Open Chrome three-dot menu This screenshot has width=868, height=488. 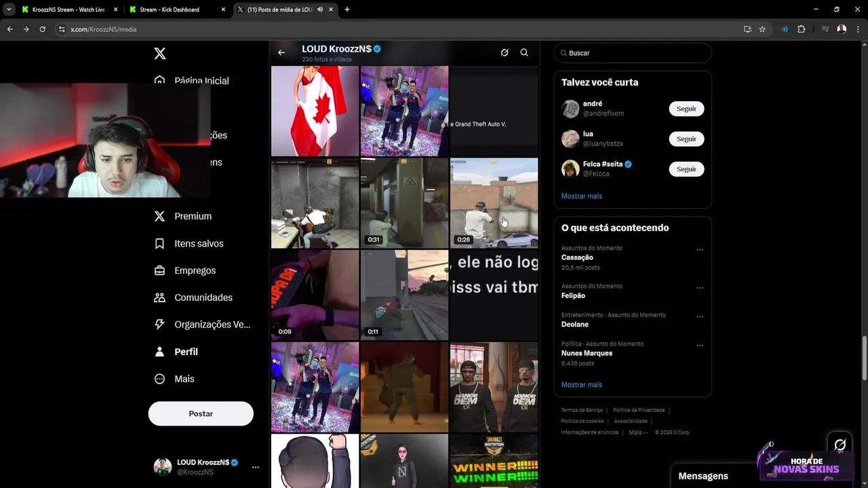pos(859,29)
